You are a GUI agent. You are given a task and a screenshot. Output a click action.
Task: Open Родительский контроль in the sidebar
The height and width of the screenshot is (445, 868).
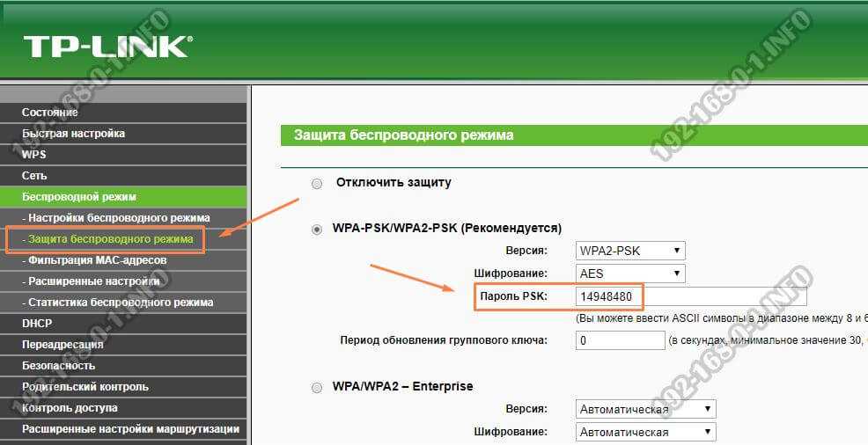click(123, 387)
